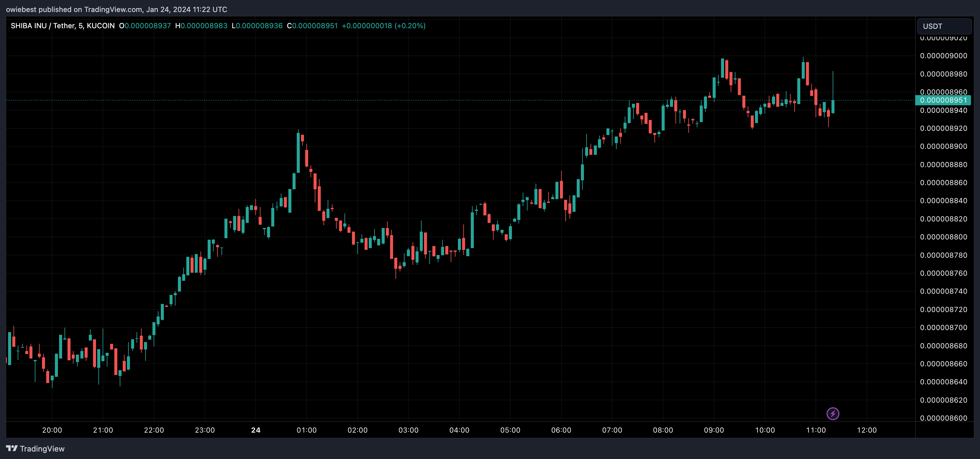Click the 20:00 time axis label

(52, 430)
